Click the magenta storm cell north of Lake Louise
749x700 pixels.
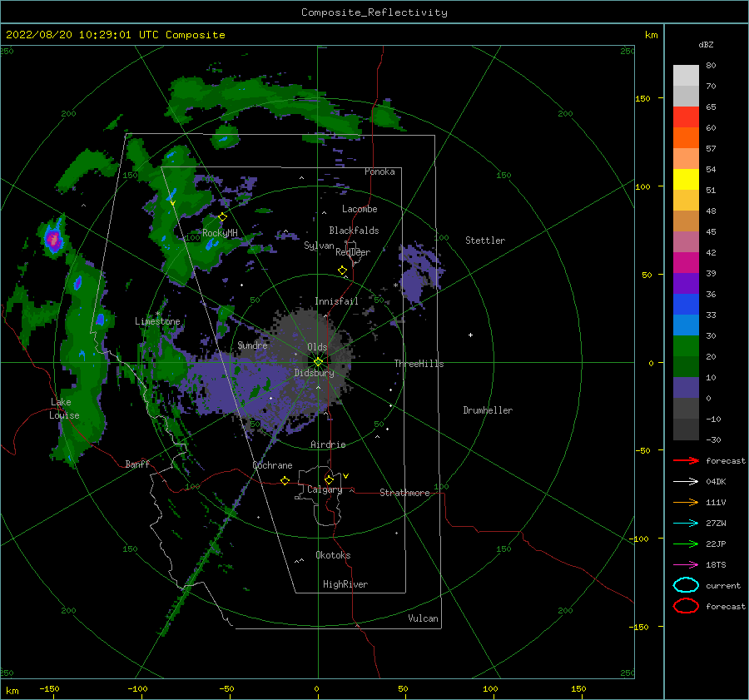[x=53, y=239]
